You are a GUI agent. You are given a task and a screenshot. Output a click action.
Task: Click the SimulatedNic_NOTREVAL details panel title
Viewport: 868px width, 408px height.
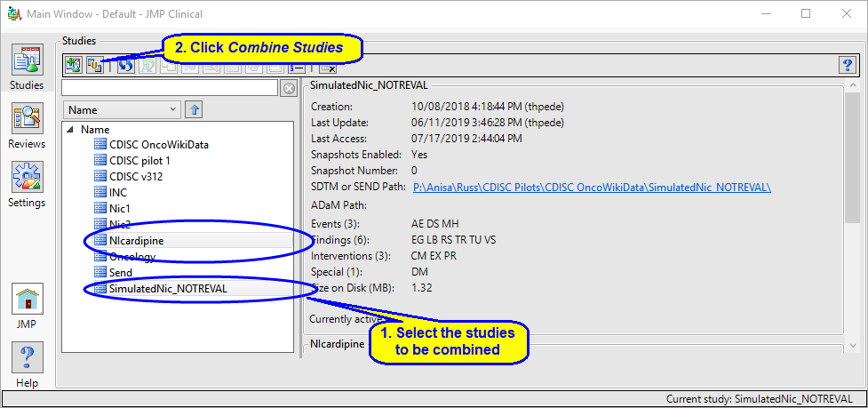370,84
